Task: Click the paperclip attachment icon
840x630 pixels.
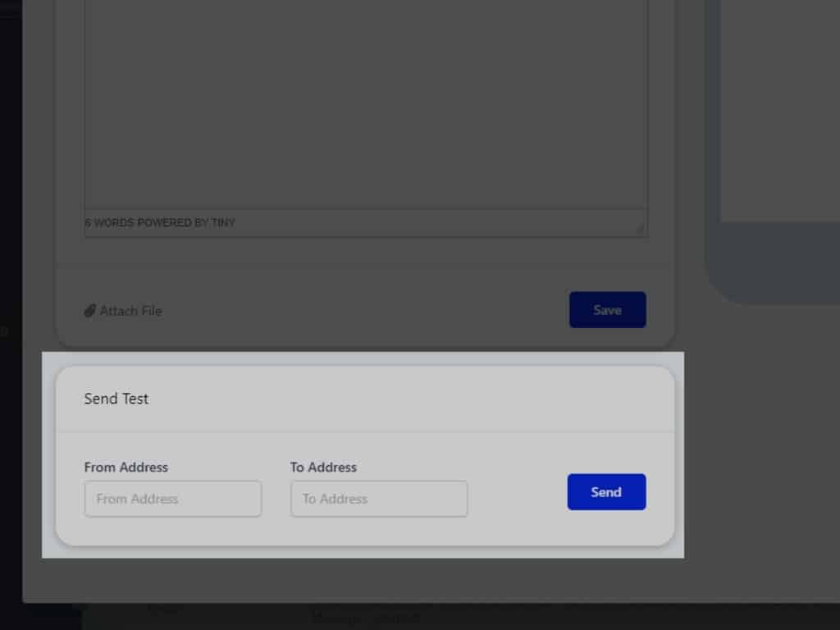Action: [89, 311]
